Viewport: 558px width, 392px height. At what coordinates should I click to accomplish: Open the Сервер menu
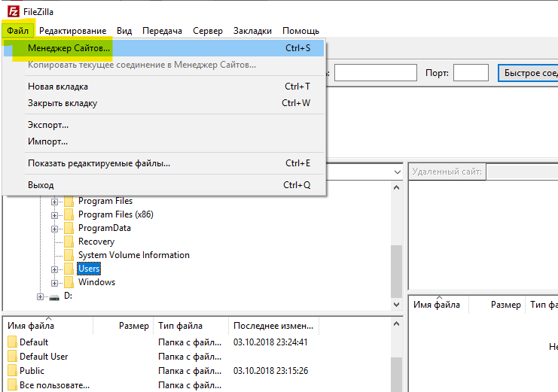[x=208, y=31]
